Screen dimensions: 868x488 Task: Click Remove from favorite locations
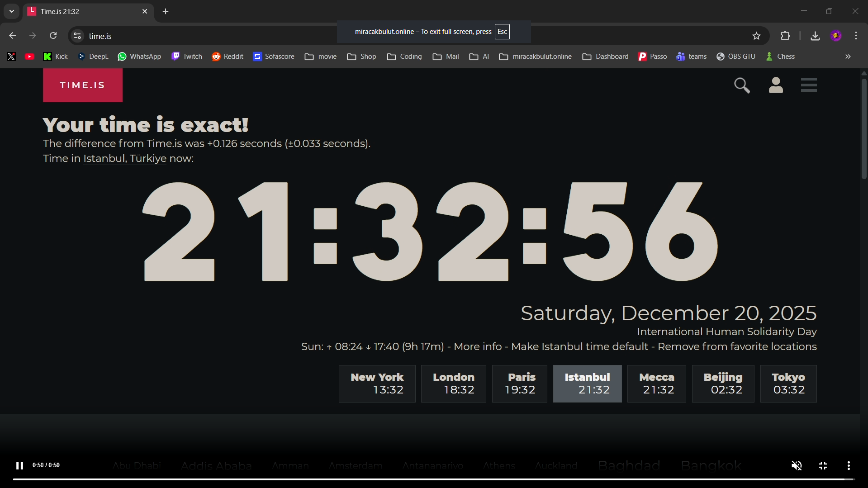(x=737, y=347)
